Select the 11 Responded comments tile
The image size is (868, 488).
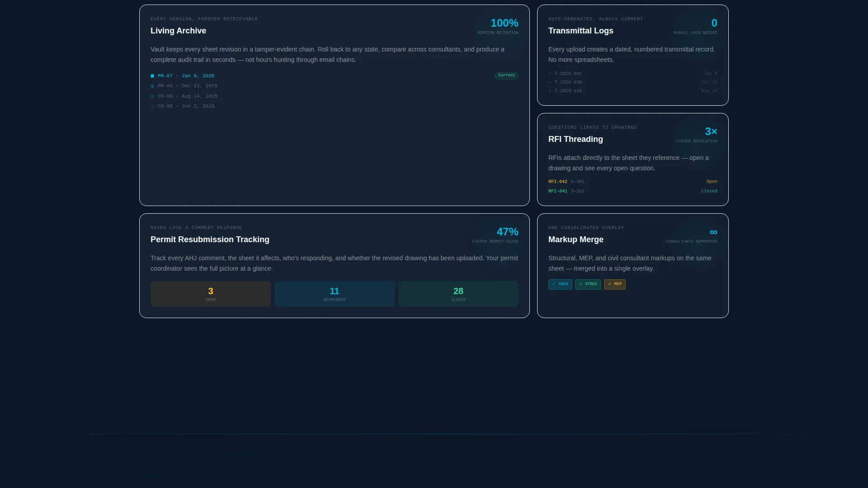(x=335, y=294)
